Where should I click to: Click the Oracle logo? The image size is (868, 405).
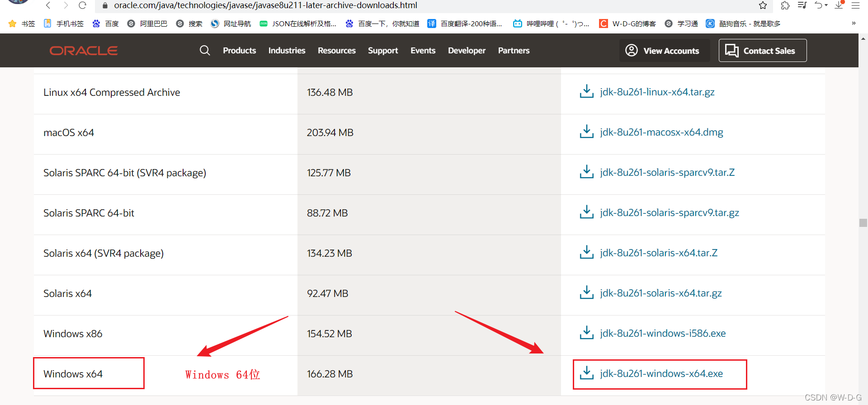point(84,51)
